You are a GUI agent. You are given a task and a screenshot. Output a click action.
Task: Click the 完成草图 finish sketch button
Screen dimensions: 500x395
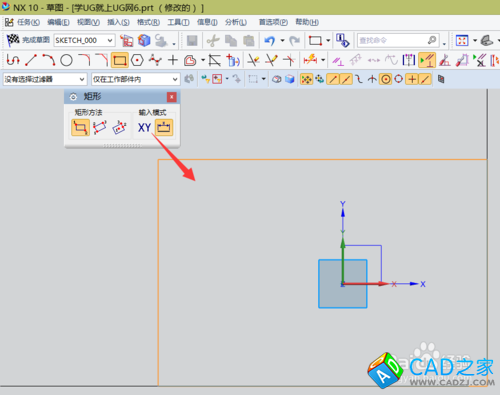[28, 40]
